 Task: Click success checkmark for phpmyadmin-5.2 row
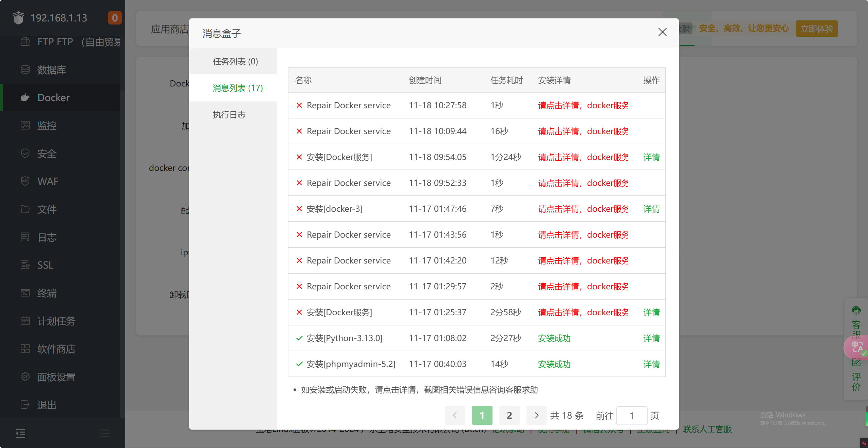299,364
